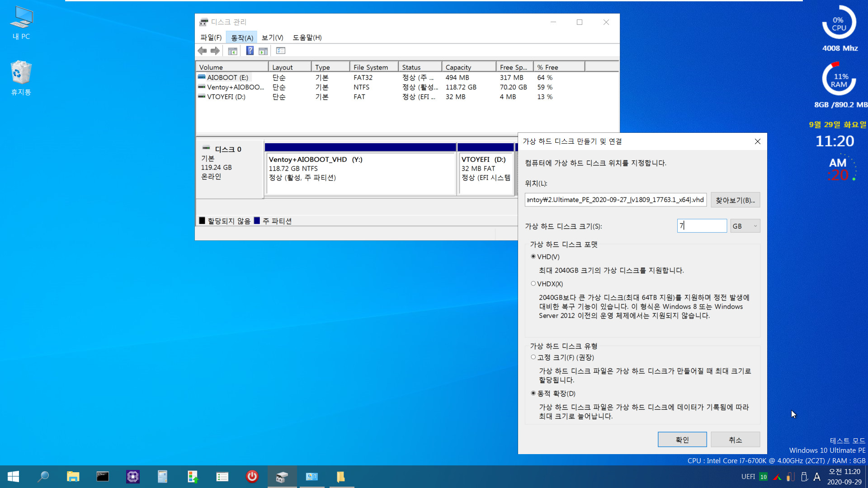Confirm with the 확인 button
This screenshot has height=488, width=868.
click(682, 440)
